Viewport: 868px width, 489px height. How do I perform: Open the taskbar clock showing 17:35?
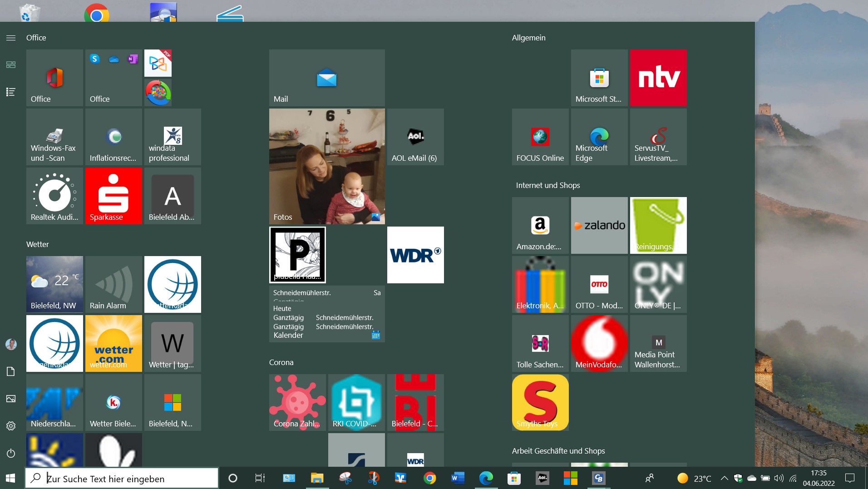(819, 478)
